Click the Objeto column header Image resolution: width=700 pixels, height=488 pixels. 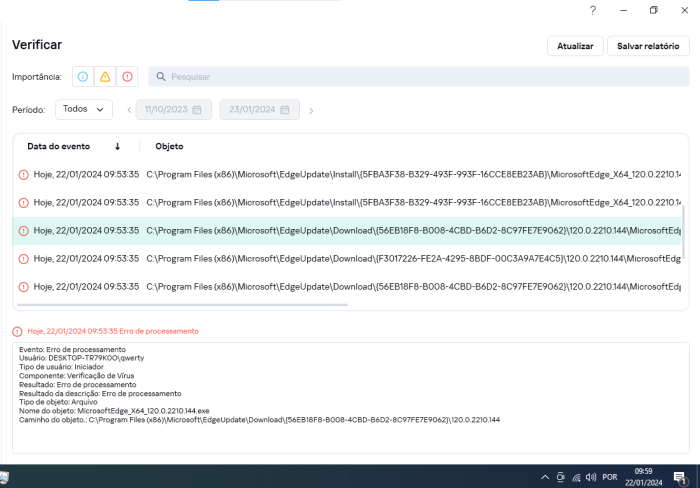[169, 146]
